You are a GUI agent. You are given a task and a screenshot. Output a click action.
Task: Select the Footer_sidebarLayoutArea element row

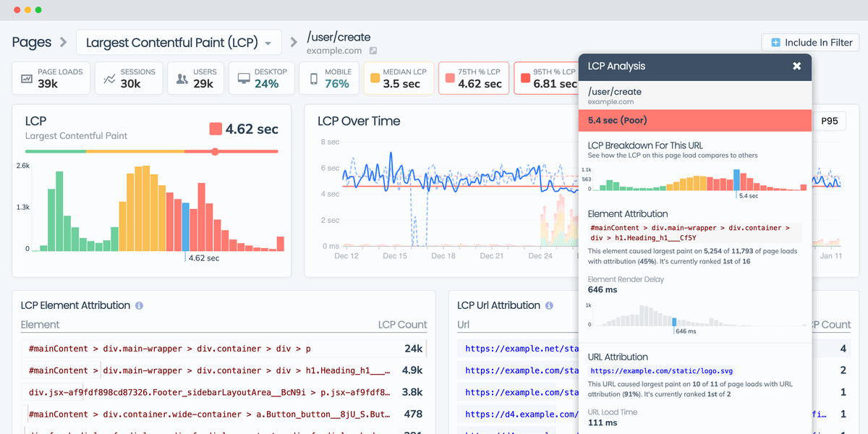[x=224, y=392]
